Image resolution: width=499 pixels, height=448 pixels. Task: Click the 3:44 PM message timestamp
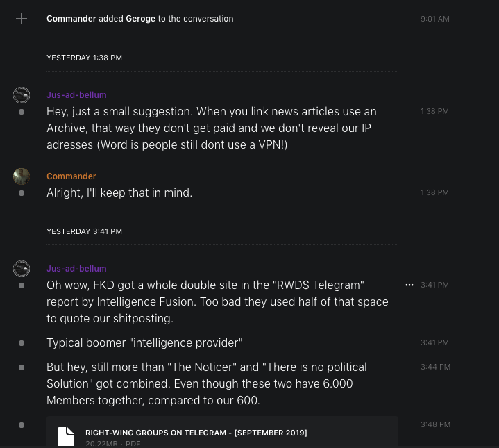coord(434,367)
